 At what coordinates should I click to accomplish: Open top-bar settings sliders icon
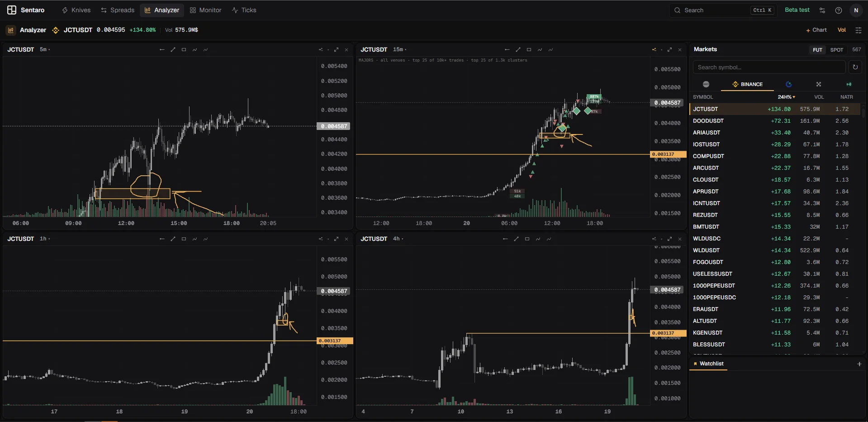(822, 10)
